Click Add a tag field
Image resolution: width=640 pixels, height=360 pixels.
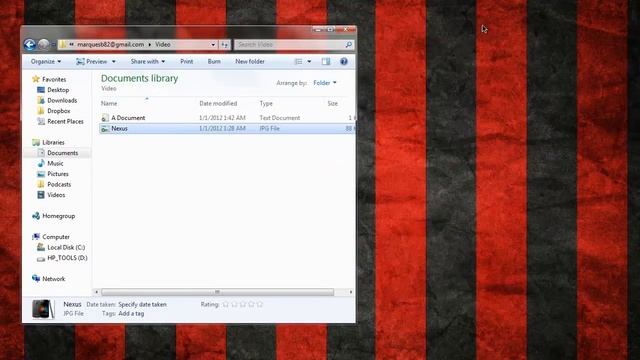click(131, 314)
